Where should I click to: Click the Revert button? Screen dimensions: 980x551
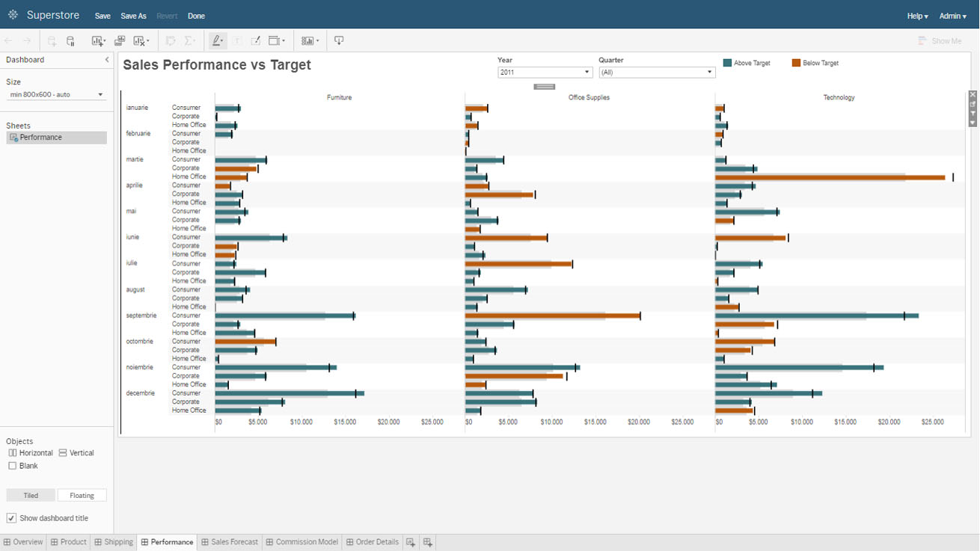[x=167, y=16]
